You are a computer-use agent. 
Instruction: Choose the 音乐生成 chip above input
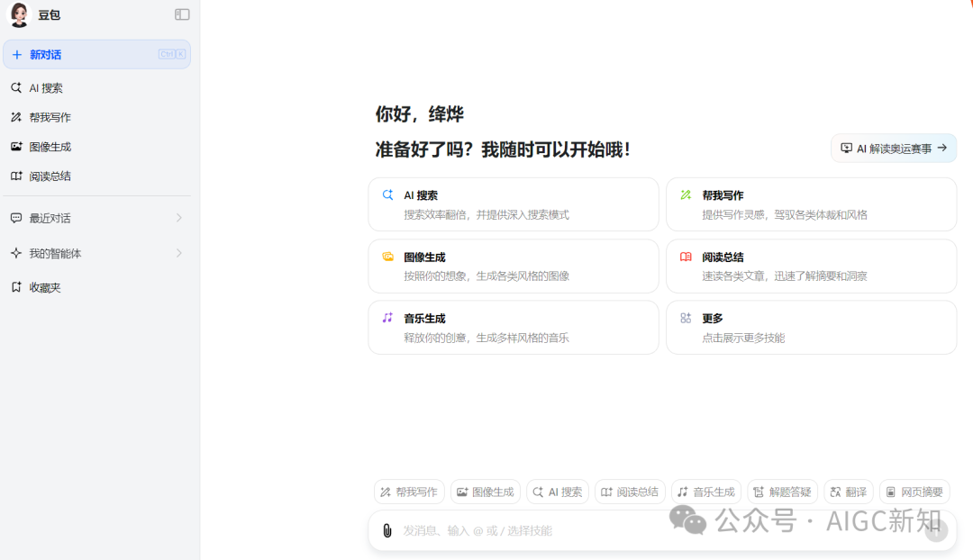coord(706,492)
